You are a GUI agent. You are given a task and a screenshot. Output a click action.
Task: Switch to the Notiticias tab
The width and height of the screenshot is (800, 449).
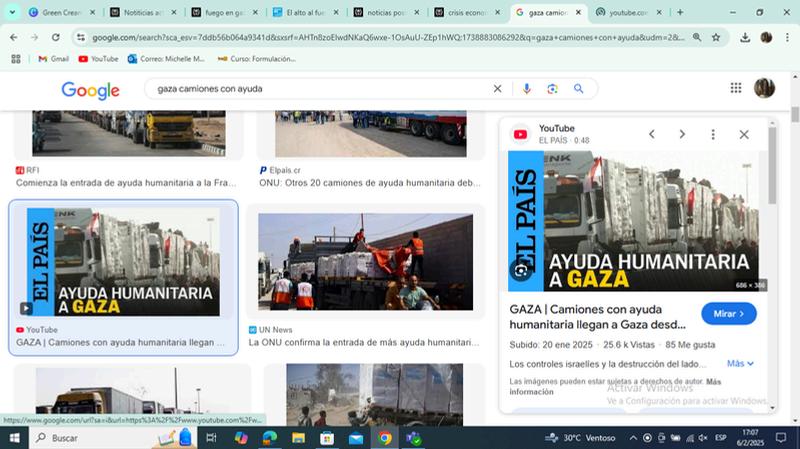pos(143,12)
